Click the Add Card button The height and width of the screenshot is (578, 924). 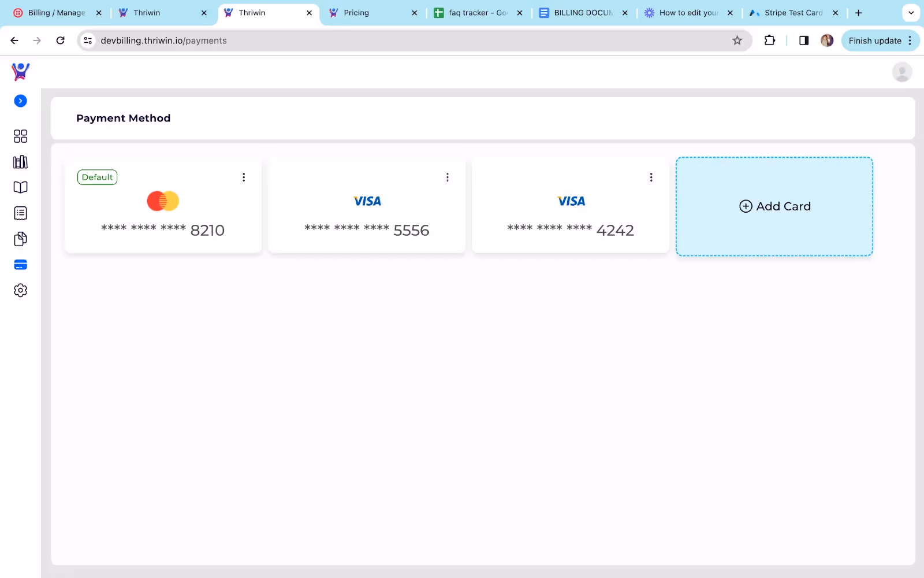point(774,206)
